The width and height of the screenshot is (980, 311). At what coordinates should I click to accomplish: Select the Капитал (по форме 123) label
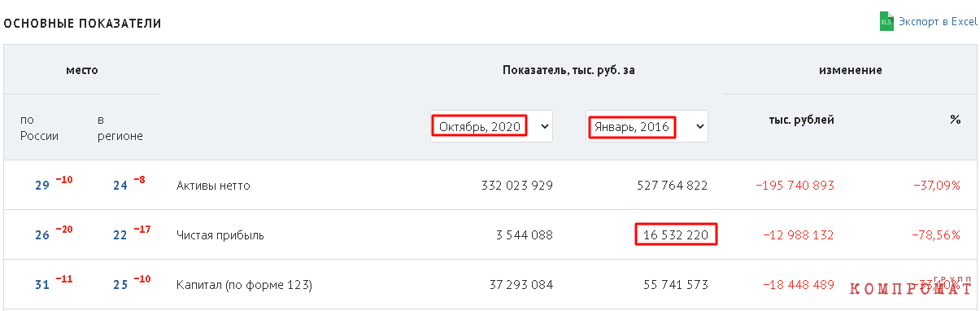point(244,285)
